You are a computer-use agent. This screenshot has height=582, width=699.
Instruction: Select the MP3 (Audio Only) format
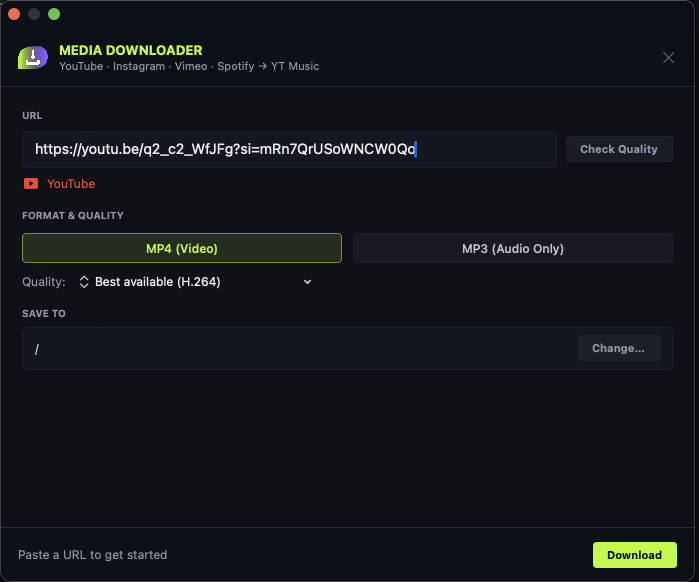click(513, 248)
